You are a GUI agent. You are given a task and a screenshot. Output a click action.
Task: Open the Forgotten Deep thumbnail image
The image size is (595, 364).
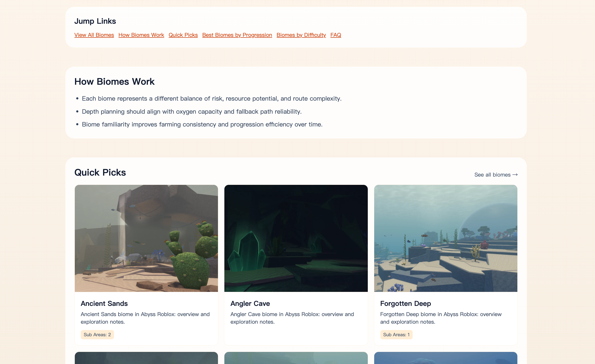445,238
